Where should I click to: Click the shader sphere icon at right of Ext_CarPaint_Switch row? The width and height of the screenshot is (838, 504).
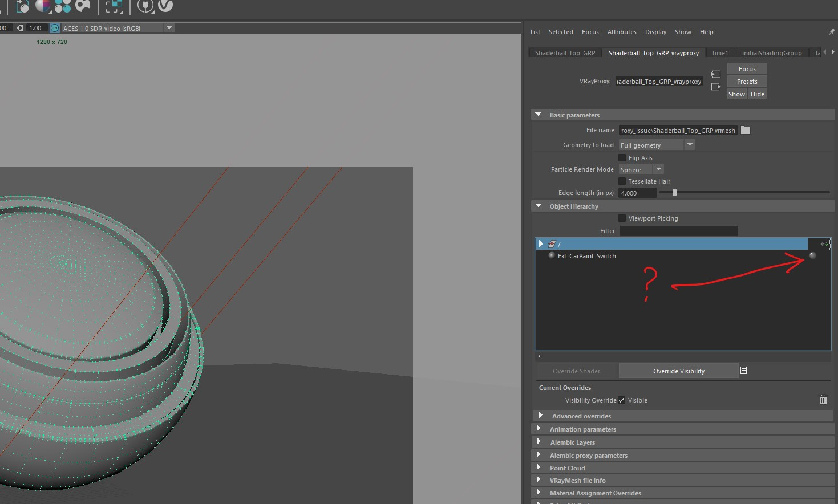click(813, 255)
